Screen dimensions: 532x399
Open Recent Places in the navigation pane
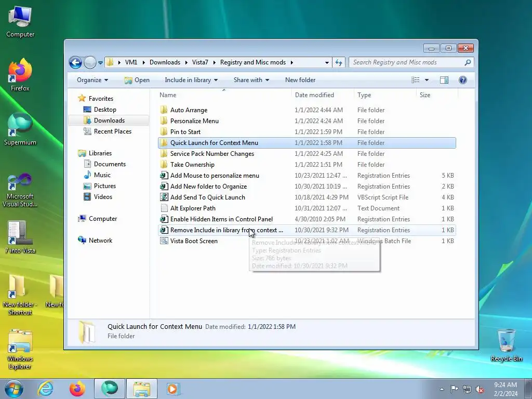pos(113,131)
